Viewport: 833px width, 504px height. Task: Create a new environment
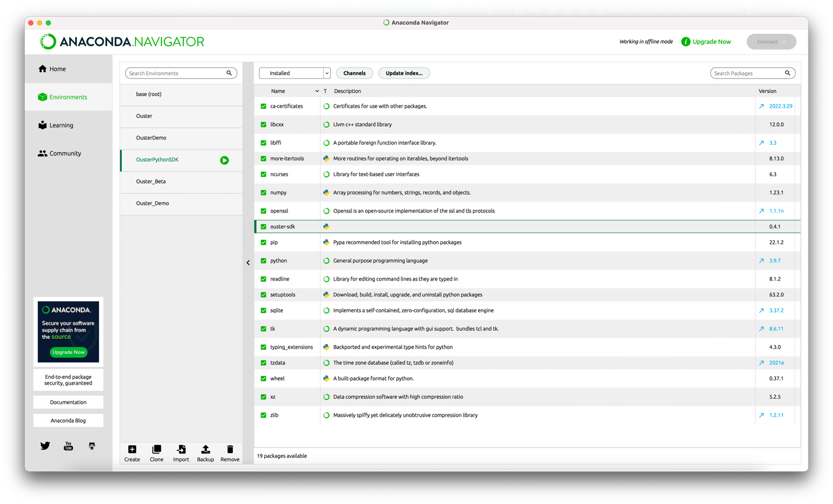[132, 453]
